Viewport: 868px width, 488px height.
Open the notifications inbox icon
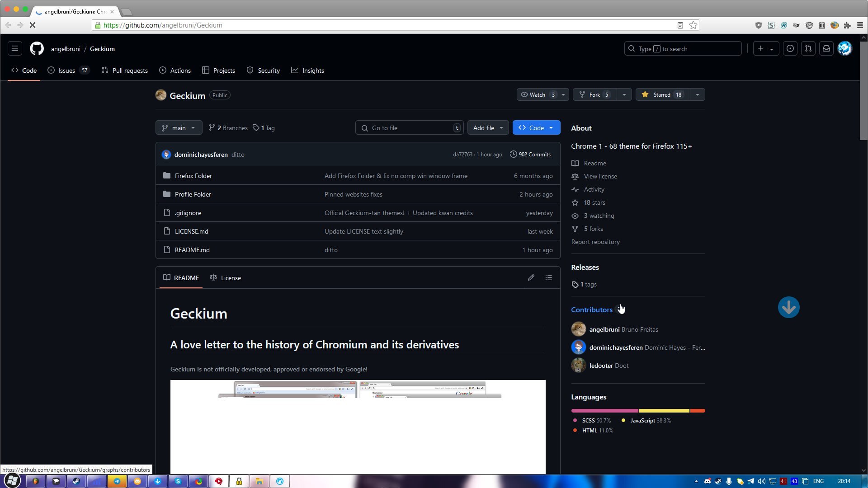click(826, 48)
